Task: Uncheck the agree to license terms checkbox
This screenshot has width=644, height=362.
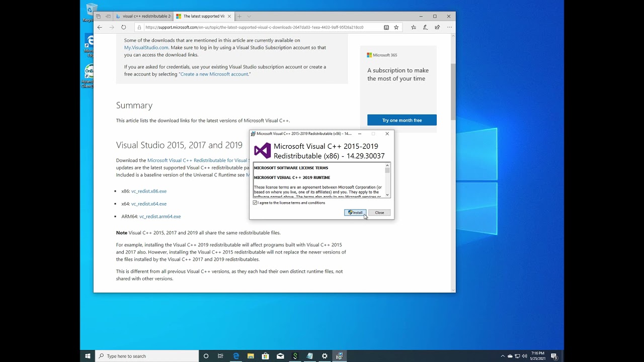Action: (x=255, y=203)
